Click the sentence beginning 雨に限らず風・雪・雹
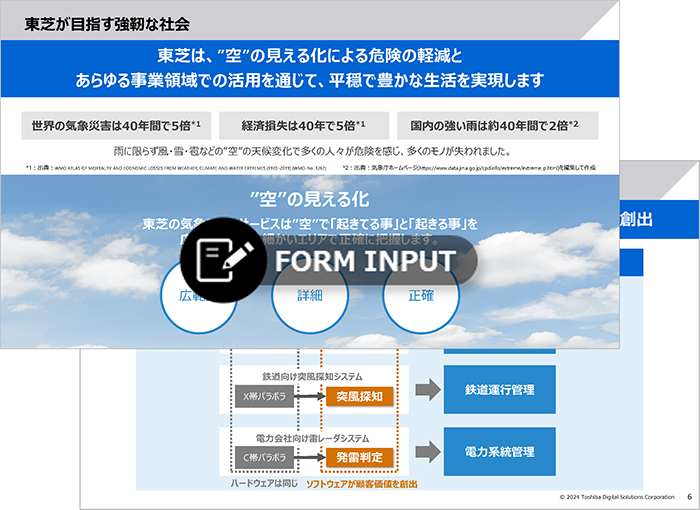700x510 pixels. pyautogui.click(x=312, y=152)
